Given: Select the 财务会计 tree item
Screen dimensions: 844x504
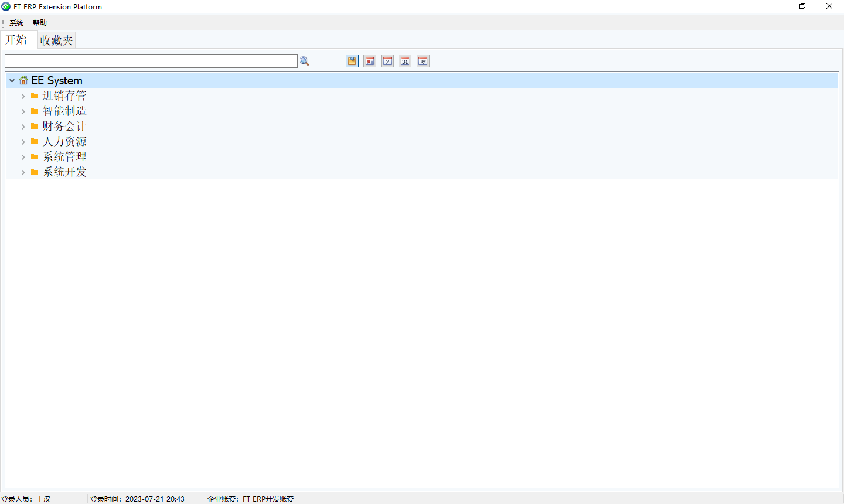Looking at the screenshot, I should coord(64,126).
